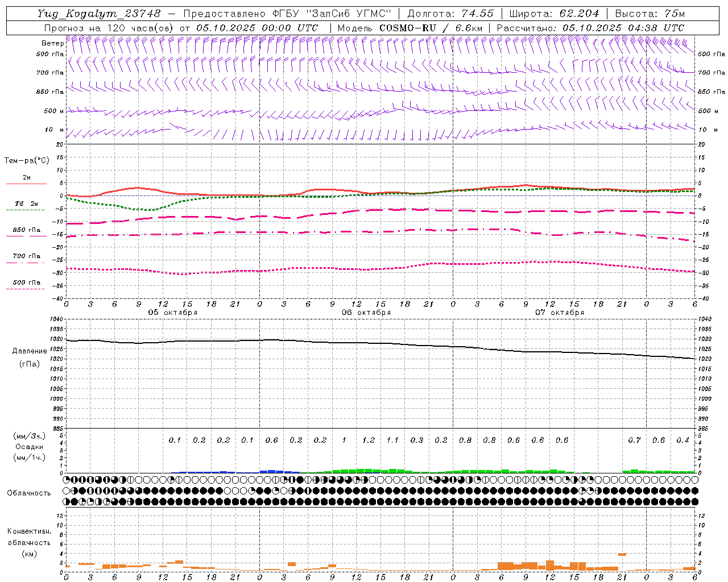728x582 pixels.
Task: Click the Прогноз на 120 часа(ов) text
Action: 109,28
